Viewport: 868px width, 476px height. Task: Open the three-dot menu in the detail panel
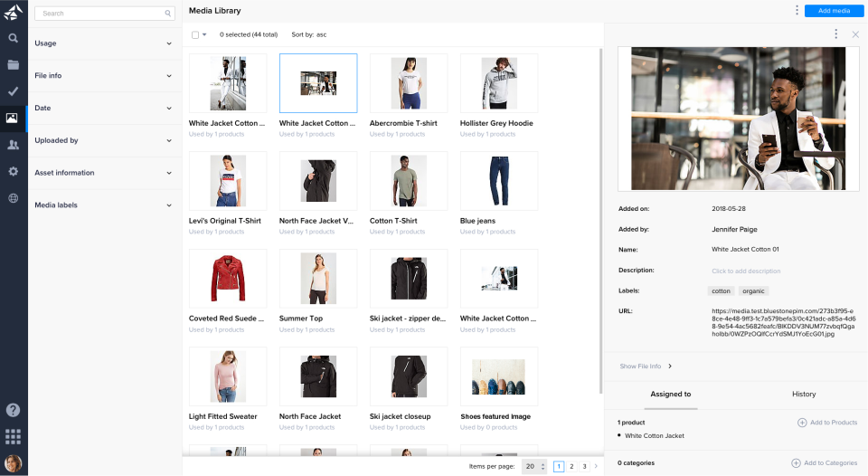point(835,34)
